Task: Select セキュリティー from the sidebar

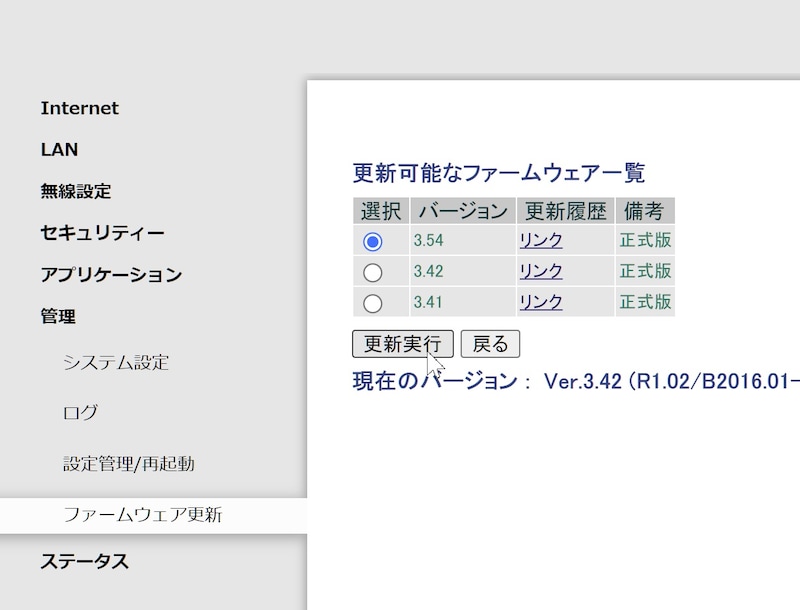Action: (x=102, y=233)
